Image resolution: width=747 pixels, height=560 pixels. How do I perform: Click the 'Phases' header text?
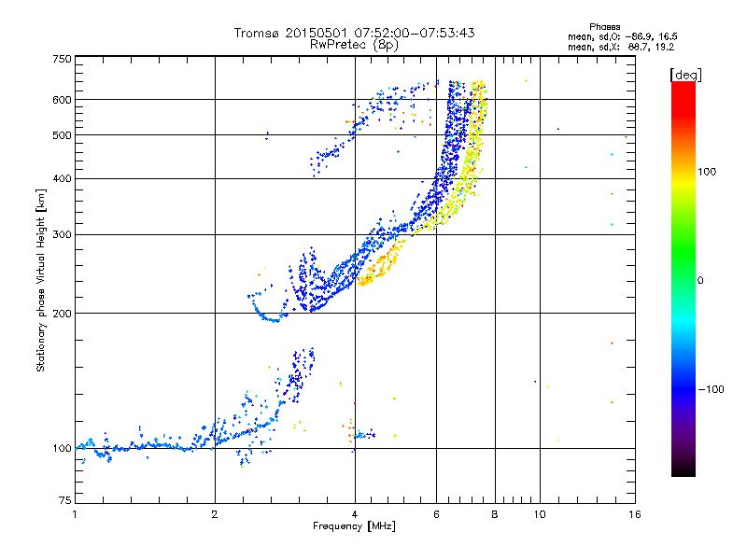pos(604,27)
